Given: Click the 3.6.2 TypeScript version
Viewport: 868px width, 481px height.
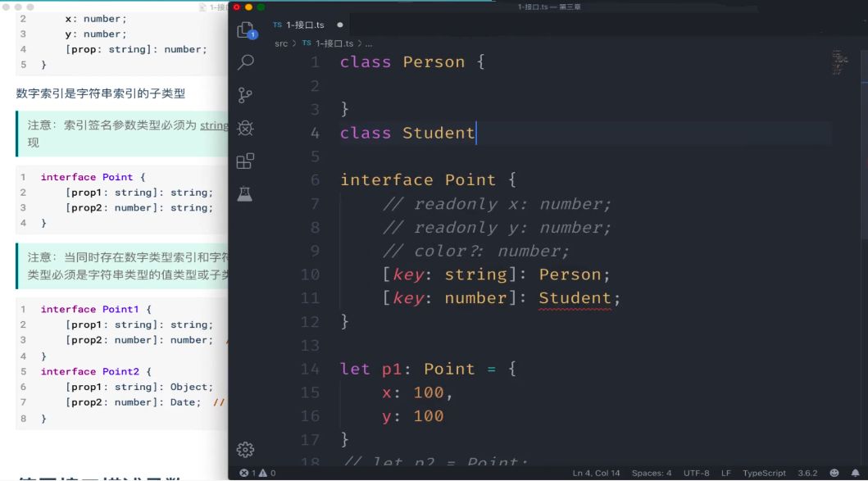Looking at the screenshot, I should (807, 473).
